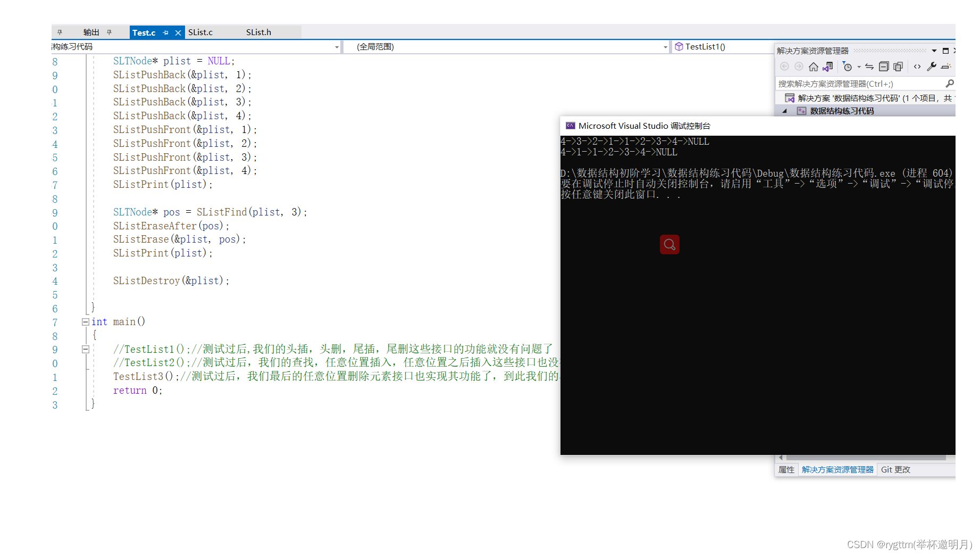980x555 pixels.
Task: Switch between solution and folder views
Action: point(828,67)
